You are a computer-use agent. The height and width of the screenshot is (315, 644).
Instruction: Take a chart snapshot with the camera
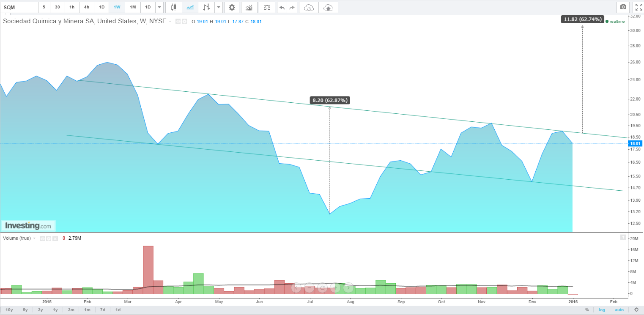pos(623,7)
